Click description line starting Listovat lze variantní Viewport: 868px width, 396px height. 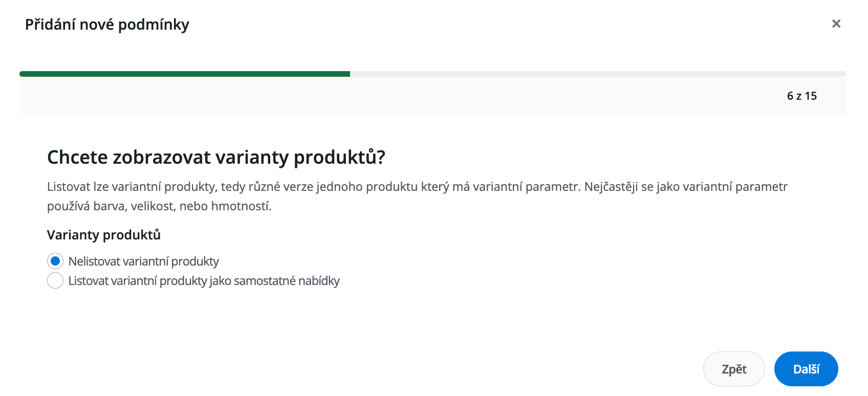pos(307,187)
